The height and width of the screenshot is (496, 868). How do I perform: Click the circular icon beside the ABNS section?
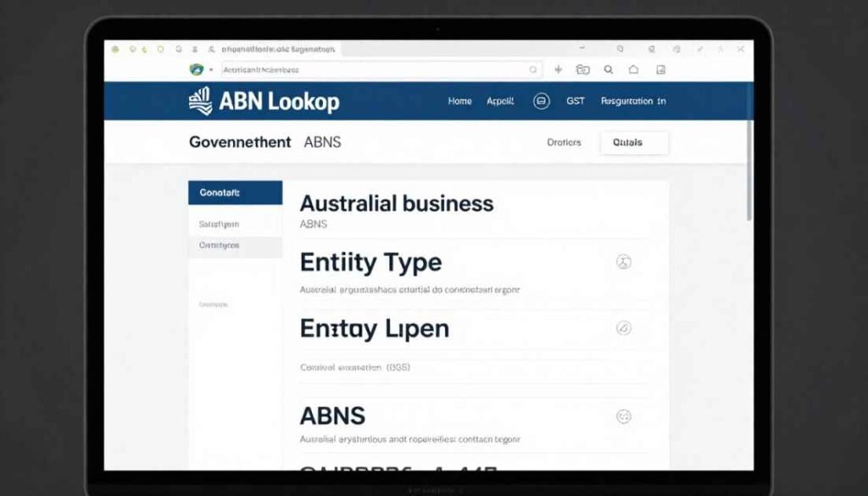point(625,416)
